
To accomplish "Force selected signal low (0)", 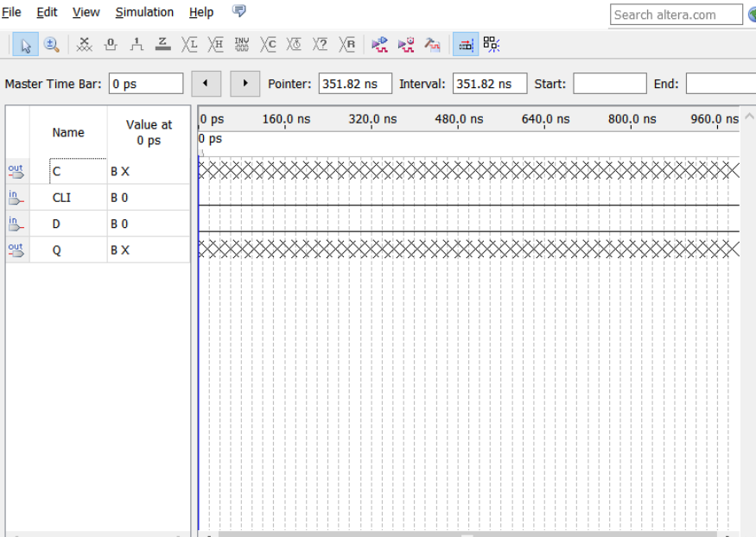I will tap(111, 45).
